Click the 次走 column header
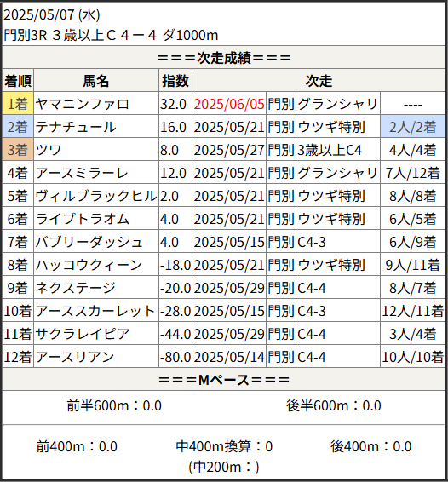The height and width of the screenshot is (482, 448). coord(319,81)
